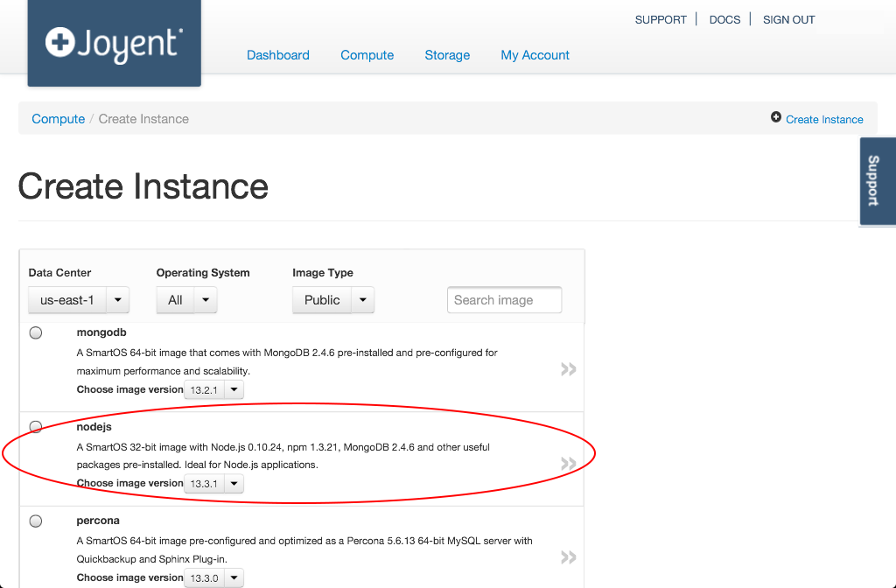Change Image Type from Public dropdown

(332, 299)
